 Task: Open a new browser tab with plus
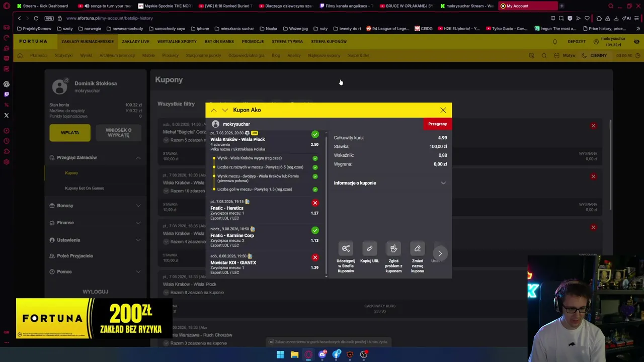pos(561,6)
